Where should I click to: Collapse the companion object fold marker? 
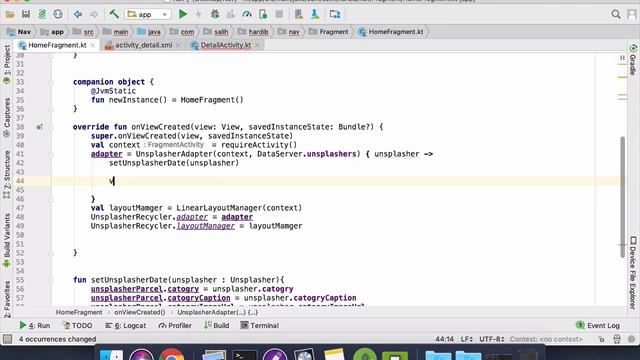pos(51,82)
